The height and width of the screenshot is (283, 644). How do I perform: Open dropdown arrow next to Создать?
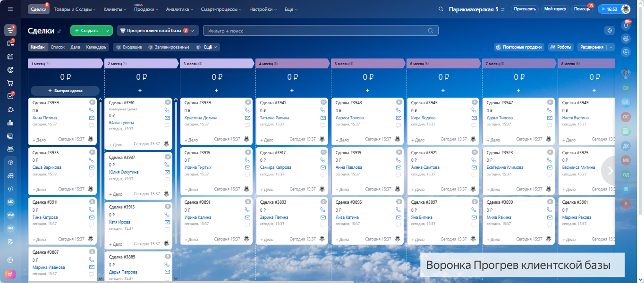(x=108, y=31)
